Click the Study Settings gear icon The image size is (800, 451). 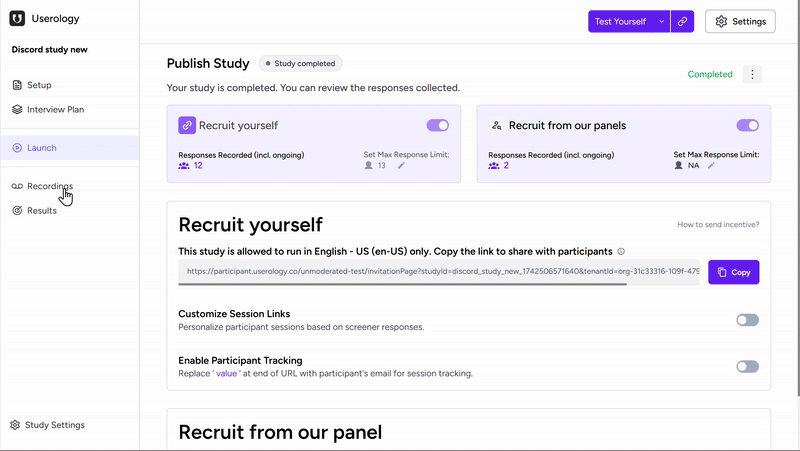pyautogui.click(x=15, y=425)
